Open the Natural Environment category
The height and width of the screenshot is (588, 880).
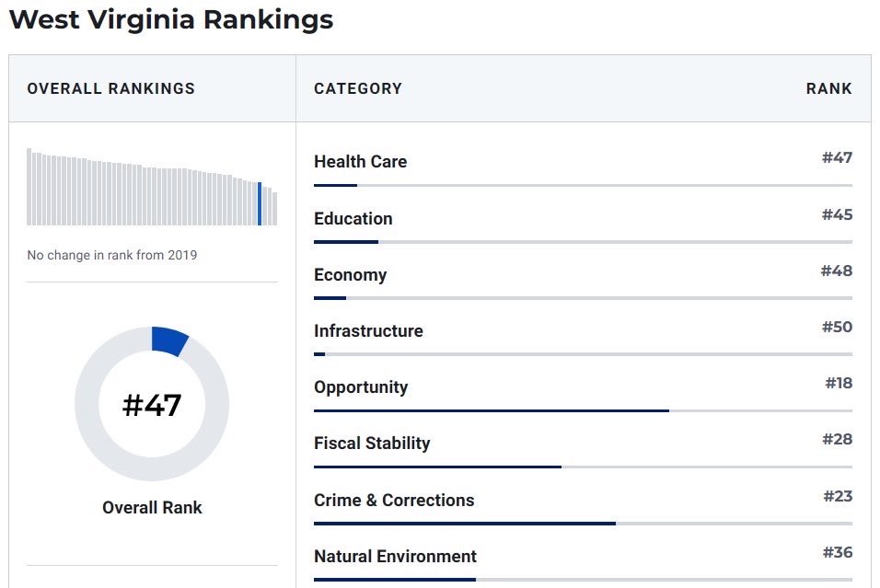[395, 557]
